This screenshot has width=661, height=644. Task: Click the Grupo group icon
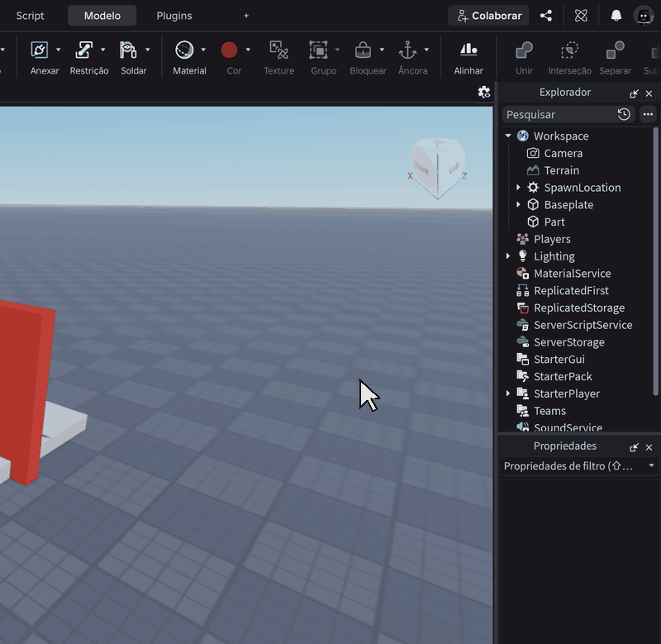tap(318, 50)
